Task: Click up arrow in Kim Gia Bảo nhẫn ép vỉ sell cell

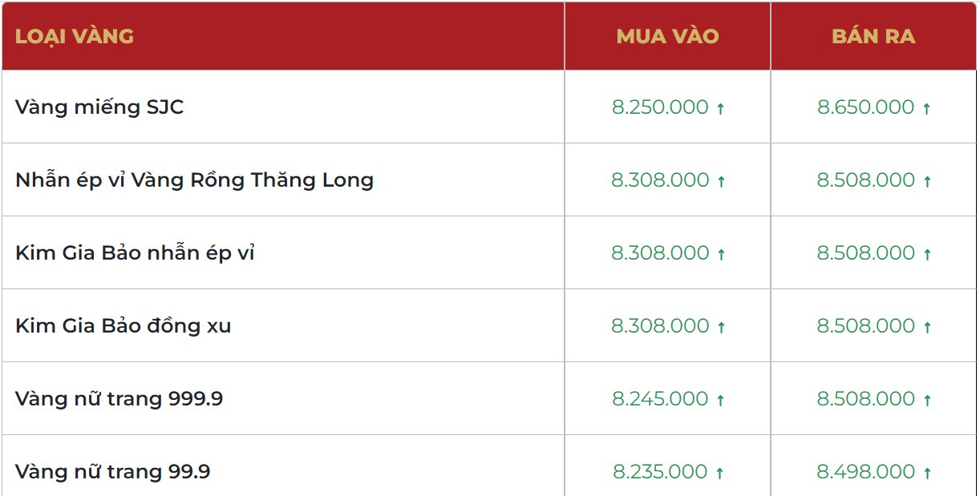Action: [927, 255]
